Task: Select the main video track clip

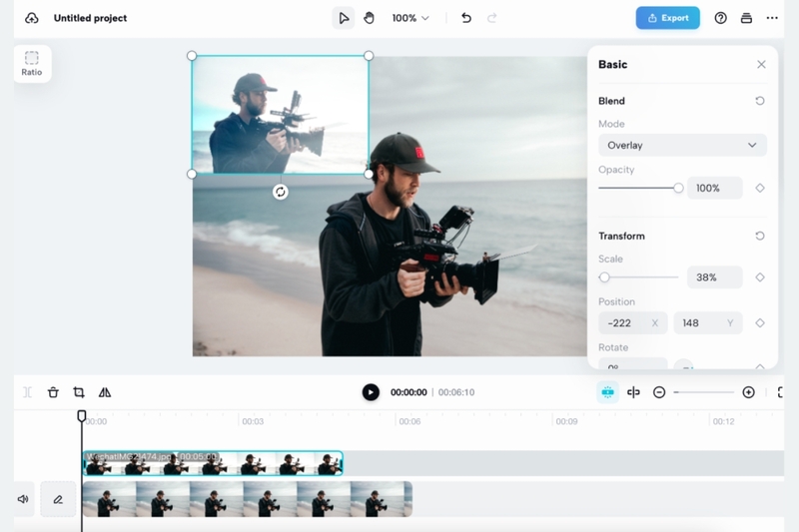Action: click(x=247, y=499)
